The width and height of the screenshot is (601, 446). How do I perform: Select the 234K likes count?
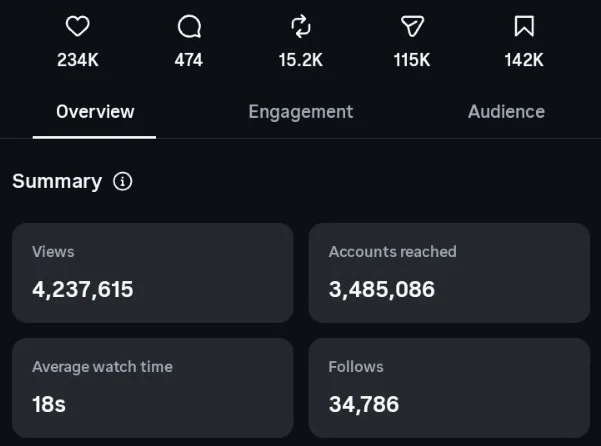click(78, 60)
